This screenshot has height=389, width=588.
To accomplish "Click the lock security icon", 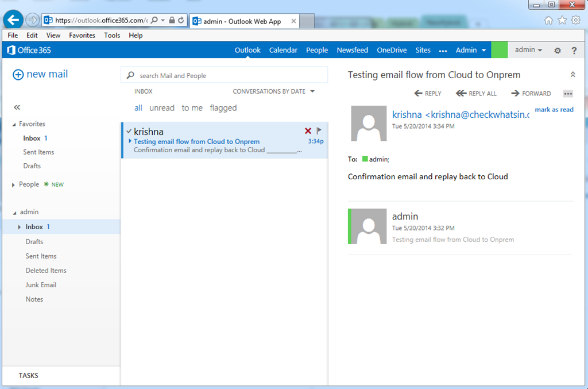I will tap(172, 20).
